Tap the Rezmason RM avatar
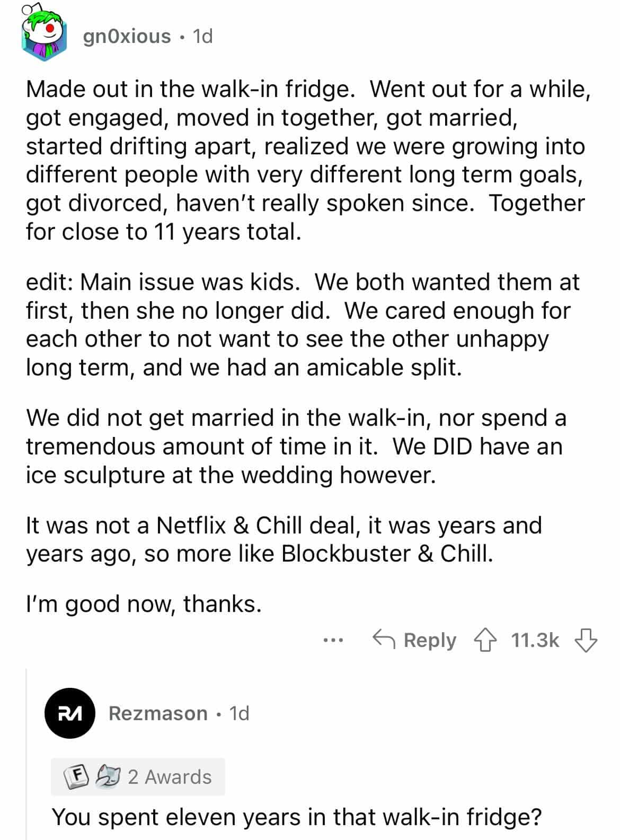 click(70, 713)
